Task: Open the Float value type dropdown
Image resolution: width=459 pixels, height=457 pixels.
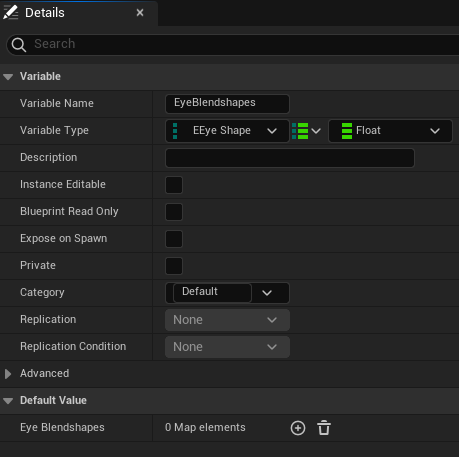Action: [x=390, y=131]
